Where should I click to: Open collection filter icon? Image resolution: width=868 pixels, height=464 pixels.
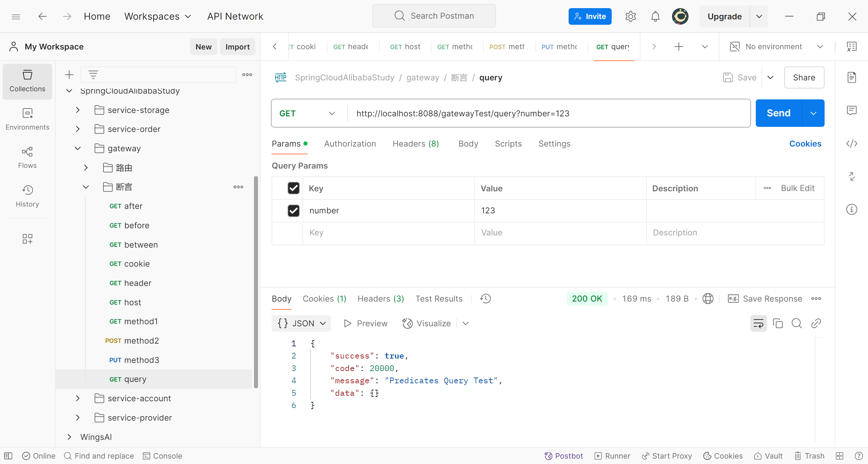click(x=93, y=75)
